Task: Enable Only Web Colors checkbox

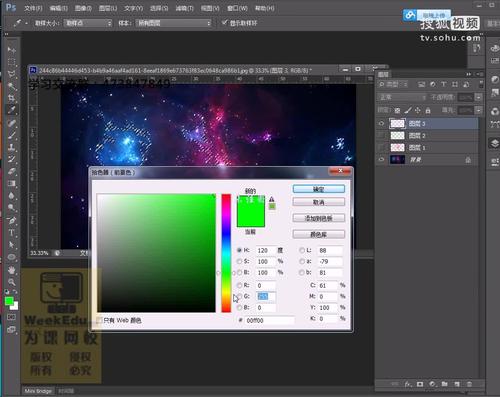Action: pyautogui.click(x=100, y=320)
